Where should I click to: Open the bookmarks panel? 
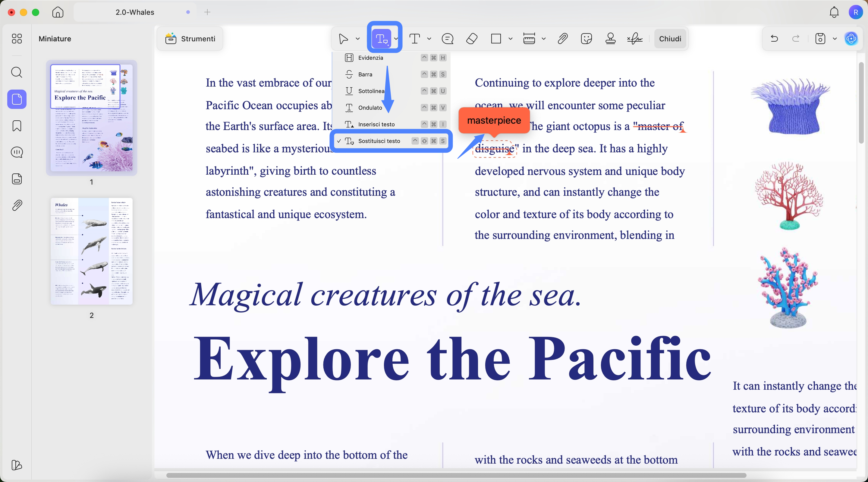pos(17,126)
